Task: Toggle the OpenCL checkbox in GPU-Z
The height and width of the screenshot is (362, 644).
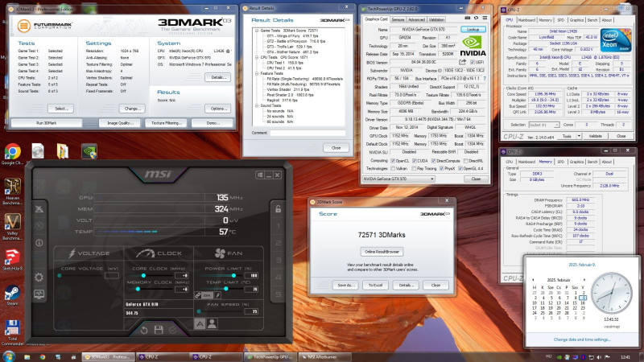Action: pos(393,161)
